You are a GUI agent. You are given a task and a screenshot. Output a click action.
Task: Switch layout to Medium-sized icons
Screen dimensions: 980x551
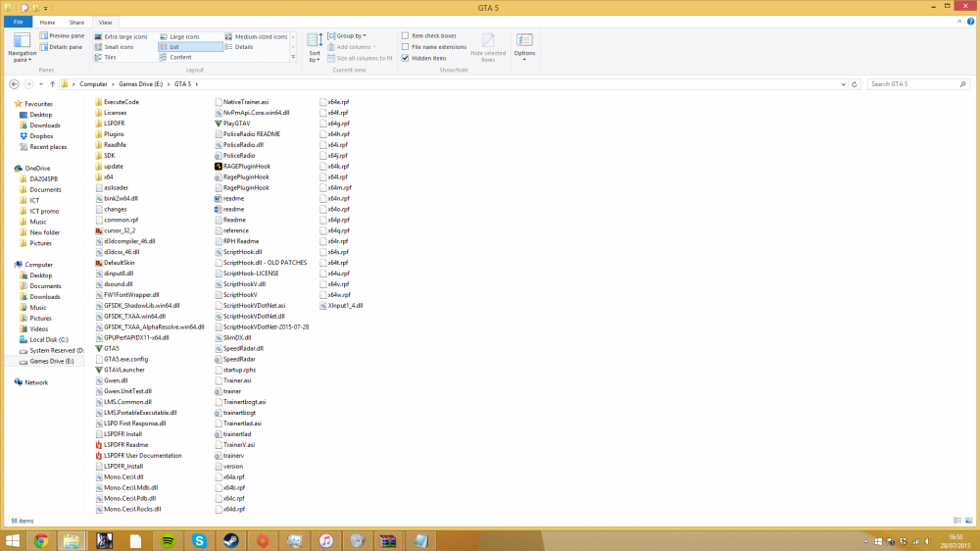[256, 36]
